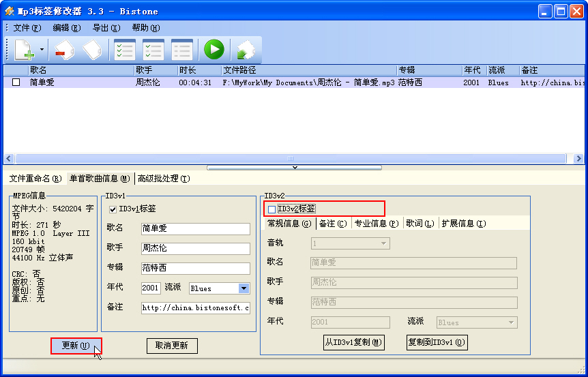588x377 pixels.
Task: Uncheck the ID3v1标签 checkbox
Action: tap(113, 209)
